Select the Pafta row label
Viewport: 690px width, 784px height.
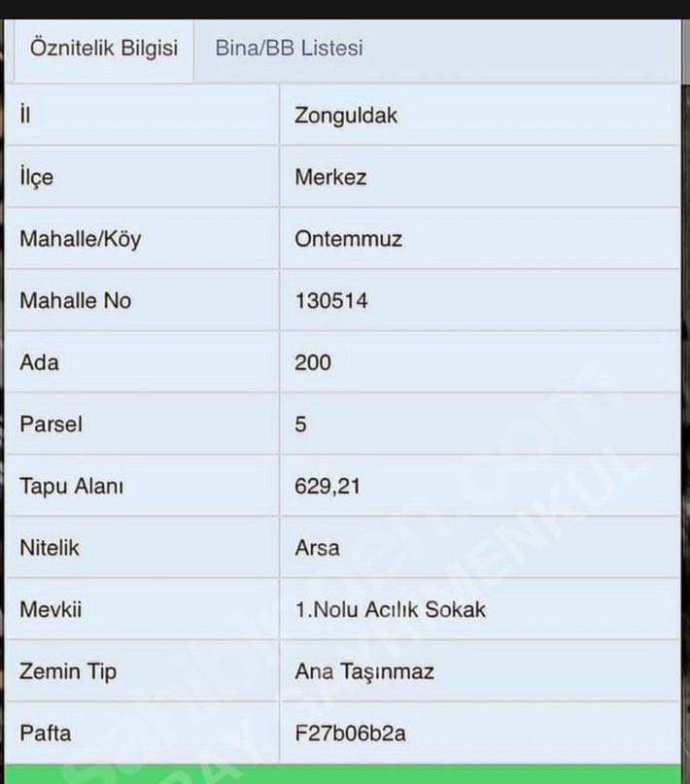(45, 733)
